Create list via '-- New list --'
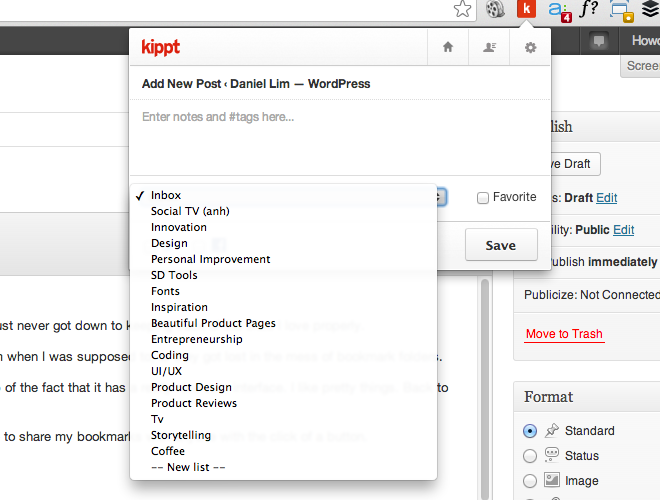Image resolution: width=660 pixels, height=500 pixels. 283,467
